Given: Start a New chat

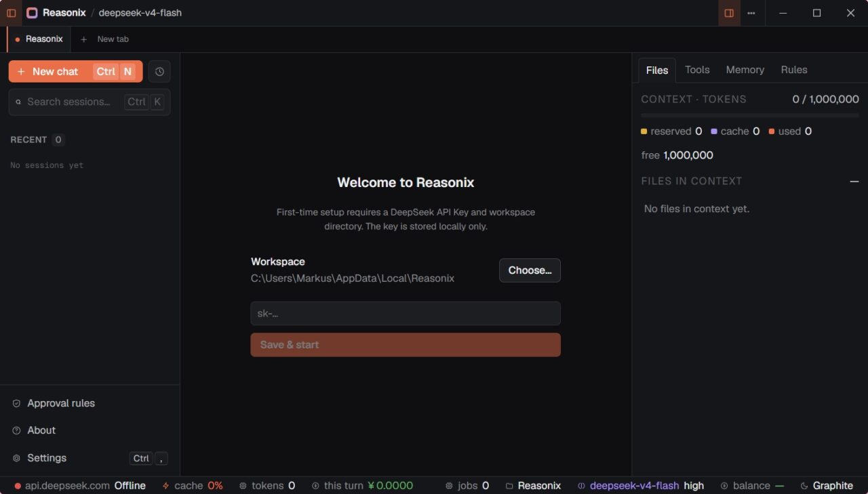Looking at the screenshot, I should [x=75, y=71].
